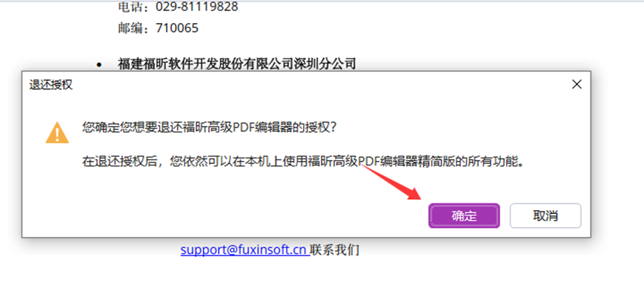The width and height of the screenshot is (644, 298).
Task: Close the 退还授权 dialog with X
Action: [x=577, y=85]
